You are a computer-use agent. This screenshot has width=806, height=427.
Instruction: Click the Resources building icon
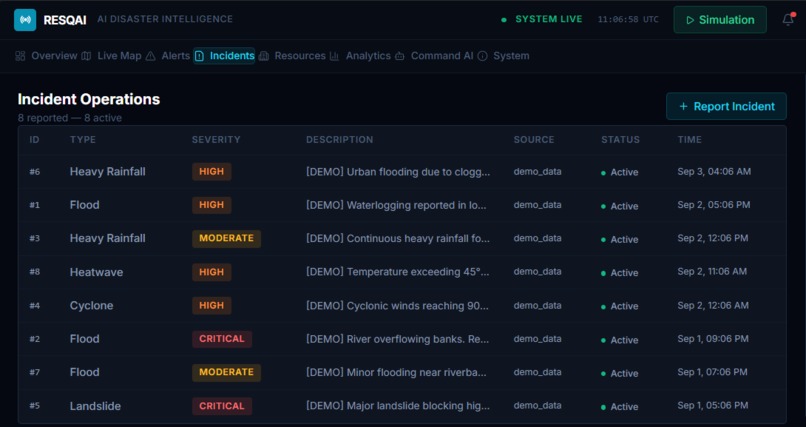(264, 56)
